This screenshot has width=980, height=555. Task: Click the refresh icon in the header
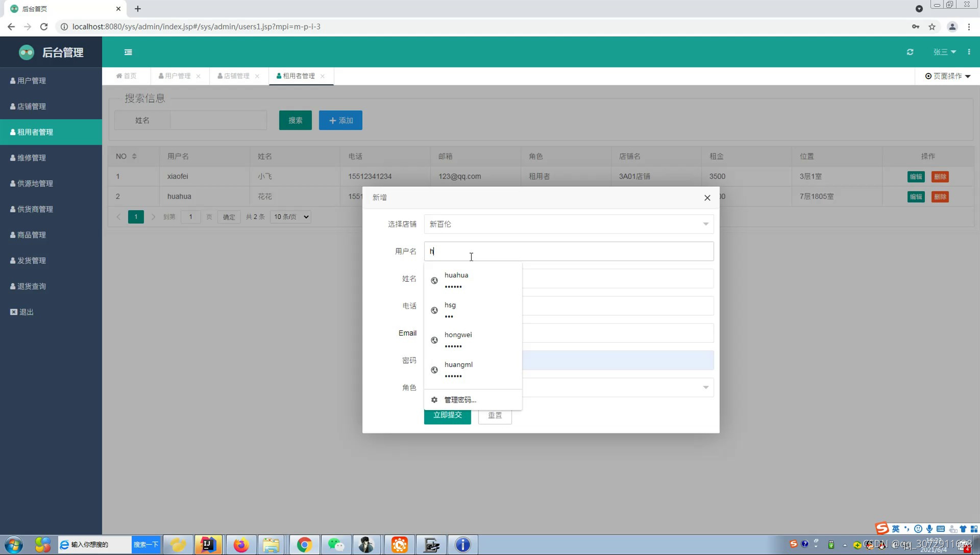[x=910, y=52]
